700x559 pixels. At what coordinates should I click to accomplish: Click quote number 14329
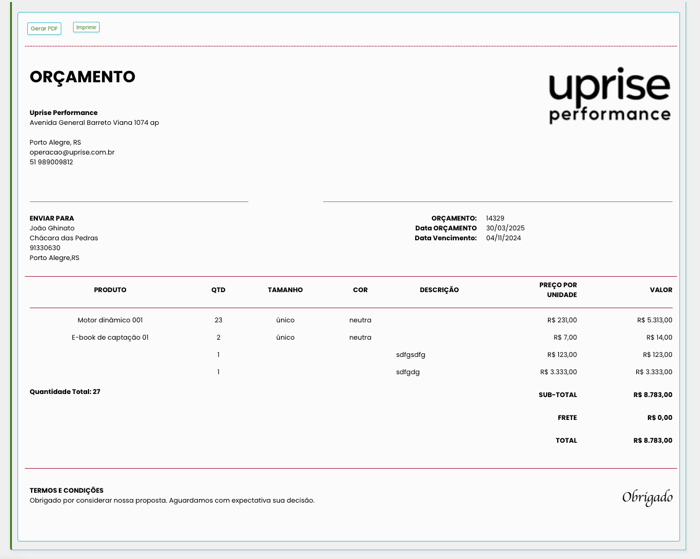[x=495, y=218]
